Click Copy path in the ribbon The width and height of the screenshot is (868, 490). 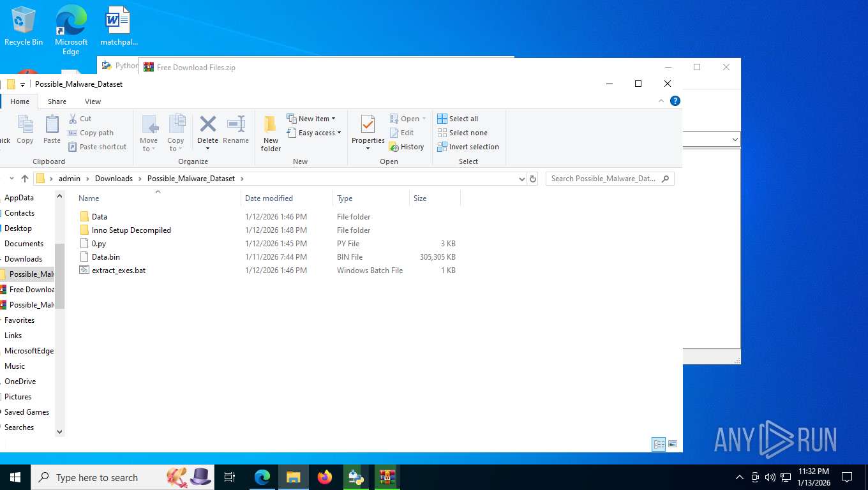click(x=91, y=133)
